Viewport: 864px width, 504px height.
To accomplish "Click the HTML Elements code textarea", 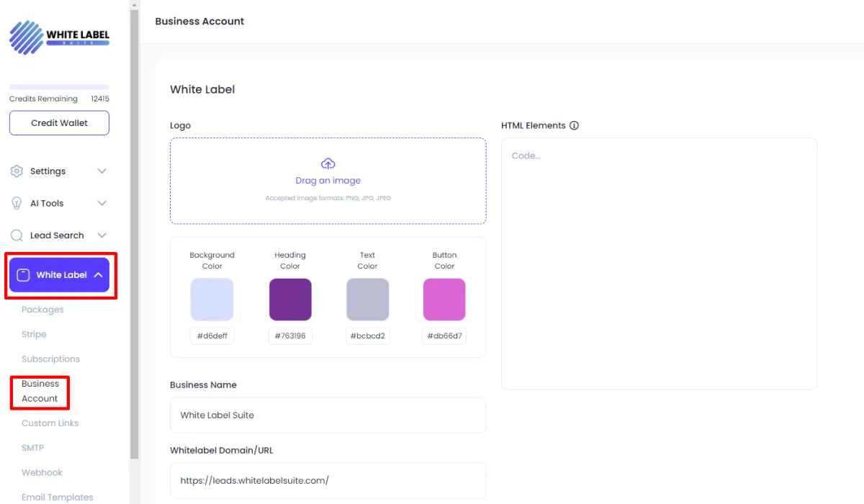I will [x=659, y=264].
